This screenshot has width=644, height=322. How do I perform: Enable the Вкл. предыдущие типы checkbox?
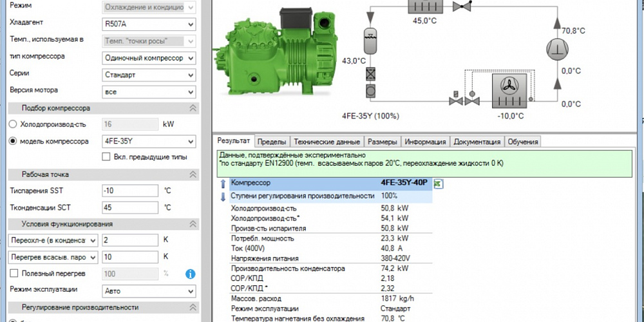106,156
